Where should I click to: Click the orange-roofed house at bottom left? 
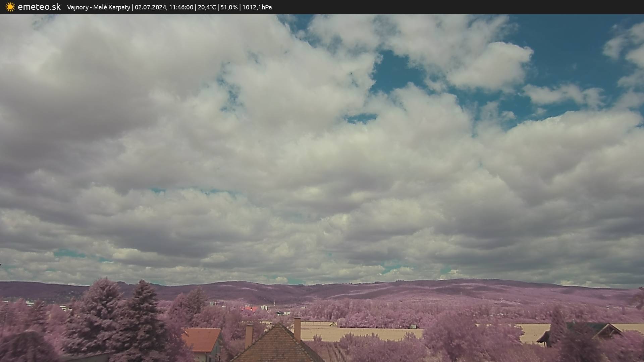pyautogui.click(x=202, y=340)
